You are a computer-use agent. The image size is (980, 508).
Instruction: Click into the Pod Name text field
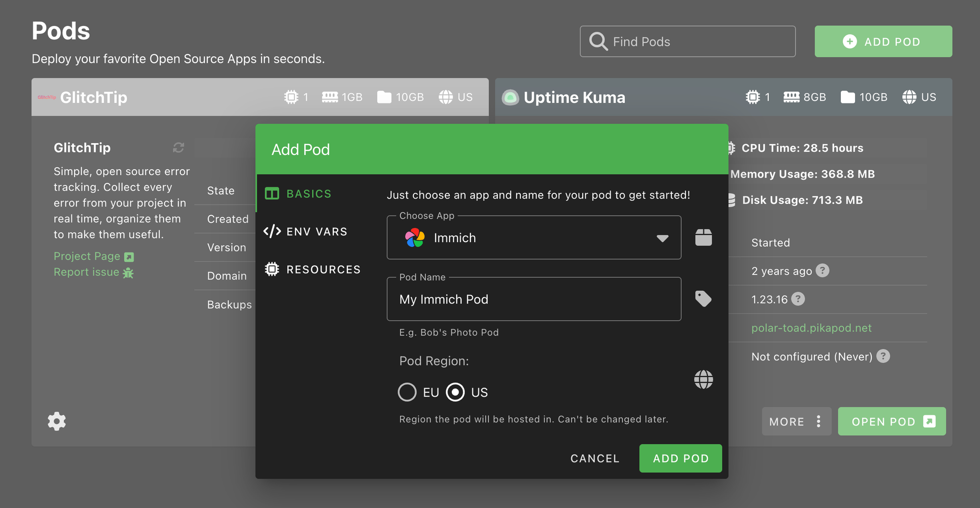click(x=534, y=299)
